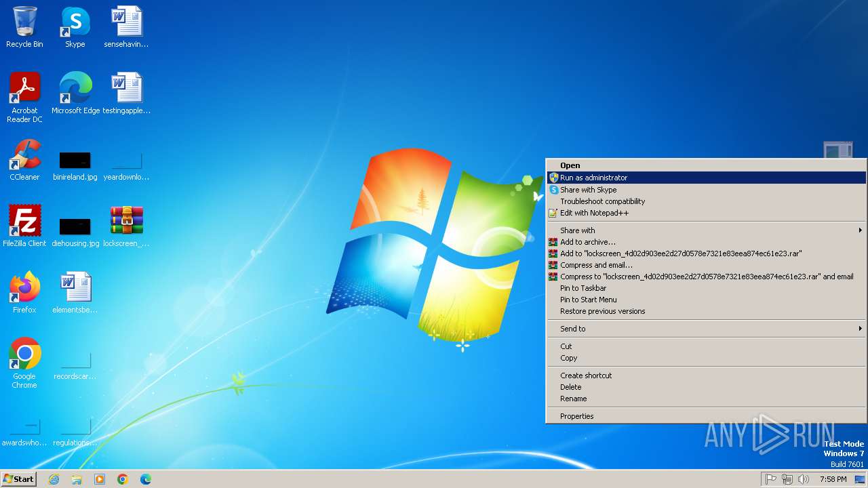Select the Acrobat Reader DC shortcut
The width and height of the screenshot is (868, 488).
[24, 98]
